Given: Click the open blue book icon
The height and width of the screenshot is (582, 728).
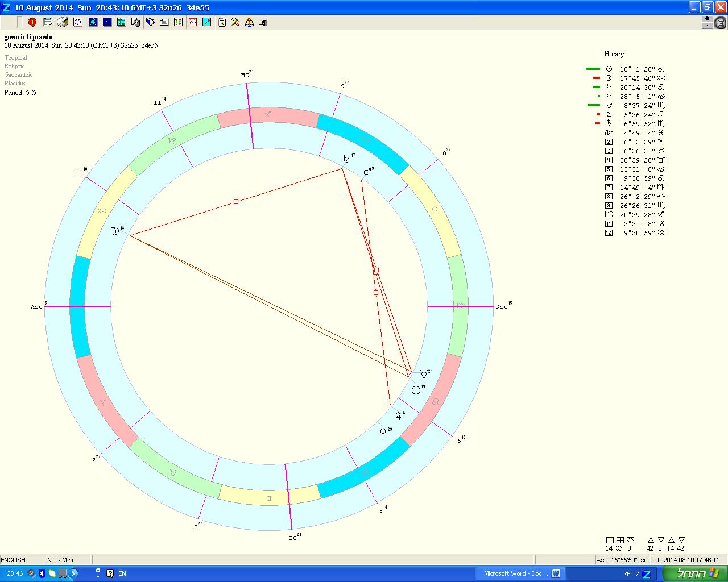Looking at the screenshot, I should pos(150,22).
